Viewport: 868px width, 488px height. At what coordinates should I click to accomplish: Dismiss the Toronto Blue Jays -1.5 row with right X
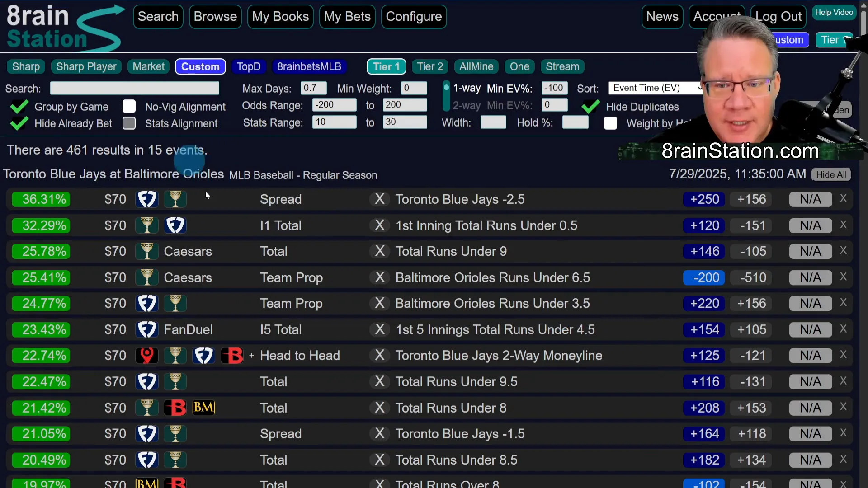pos(843,433)
